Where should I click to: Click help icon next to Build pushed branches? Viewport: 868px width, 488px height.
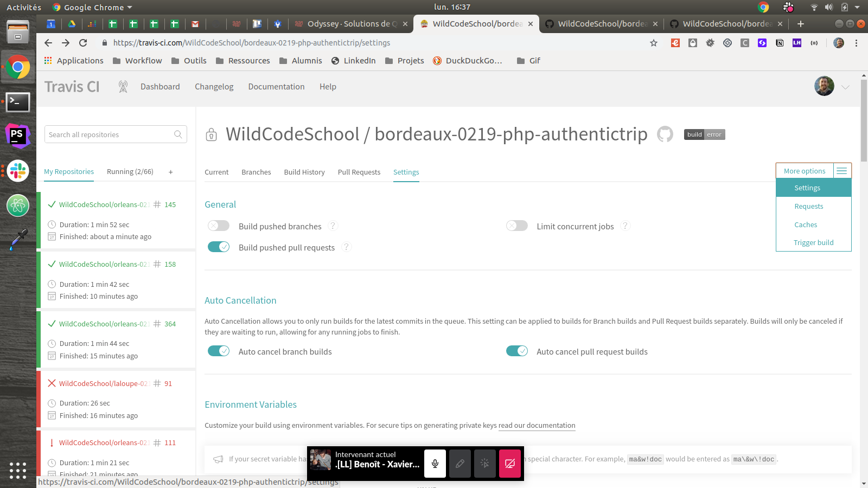coord(333,226)
